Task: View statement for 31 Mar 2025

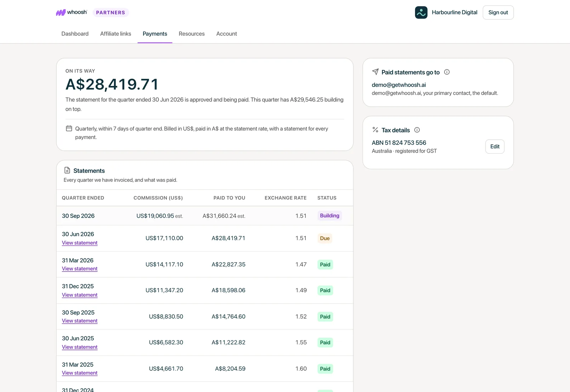Action: (x=80, y=373)
